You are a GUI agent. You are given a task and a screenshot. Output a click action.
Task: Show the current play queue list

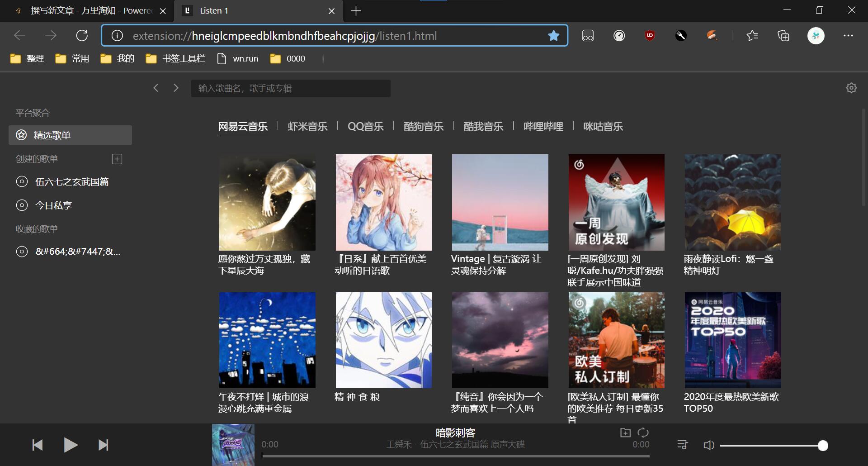pyautogui.click(x=682, y=445)
